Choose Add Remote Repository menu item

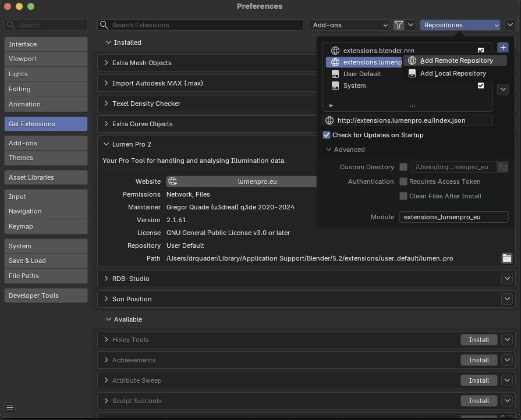(x=455, y=60)
